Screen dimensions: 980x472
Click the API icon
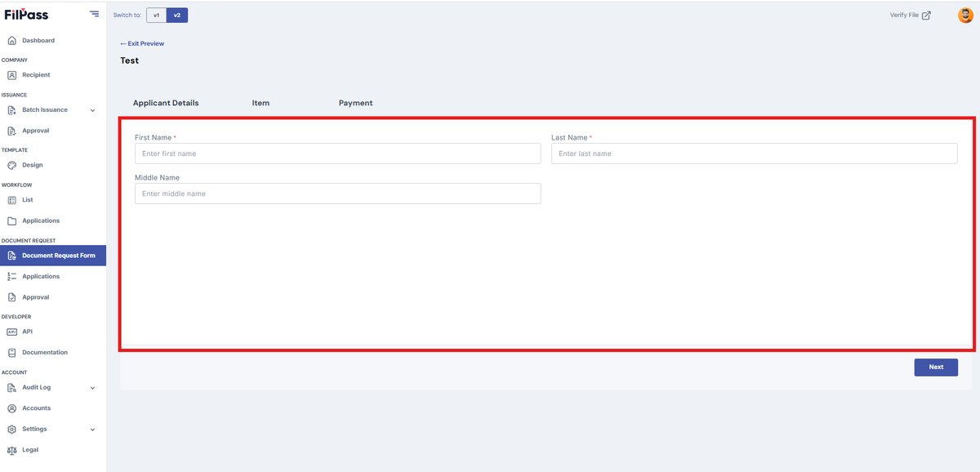[x=11, y=332]
